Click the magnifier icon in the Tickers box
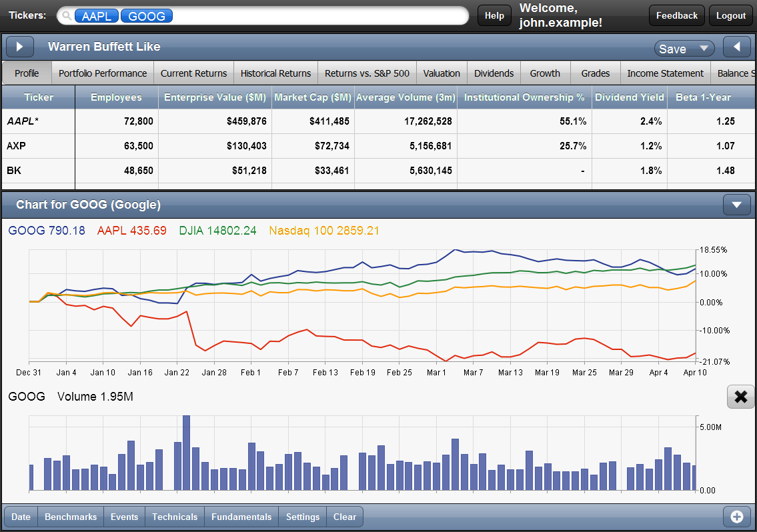The height and width of the screenshot is (532, 757). (x=67, y=16)
